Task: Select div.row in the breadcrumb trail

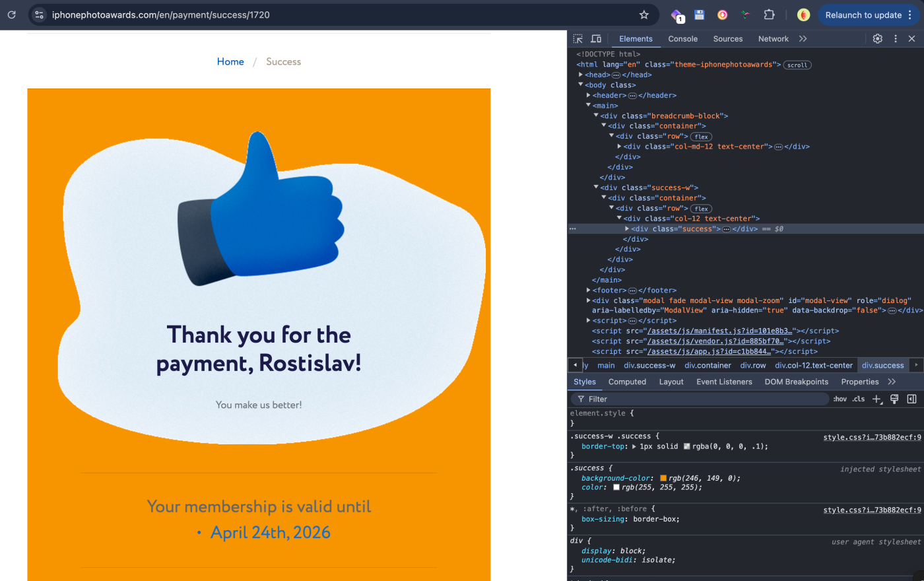Action: click(753, 365)
